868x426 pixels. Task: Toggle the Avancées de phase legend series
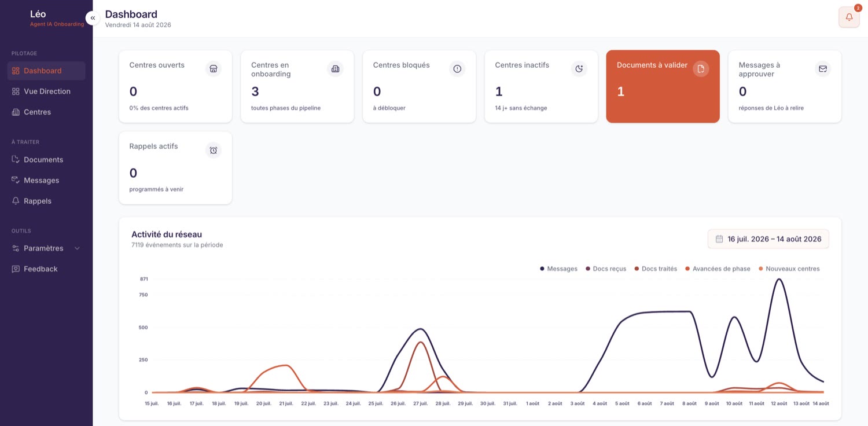click(x=718, y=269)
